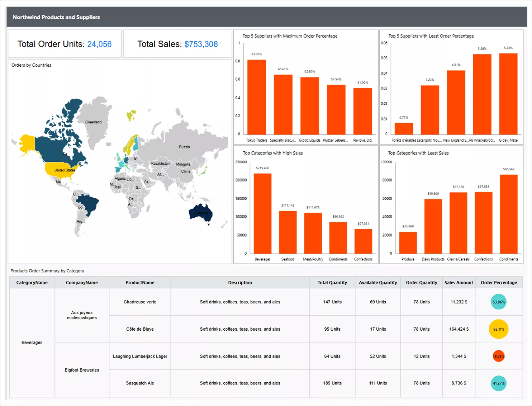
Task: Click the red 18.75% order percentage circle
Action: [498, 357]
